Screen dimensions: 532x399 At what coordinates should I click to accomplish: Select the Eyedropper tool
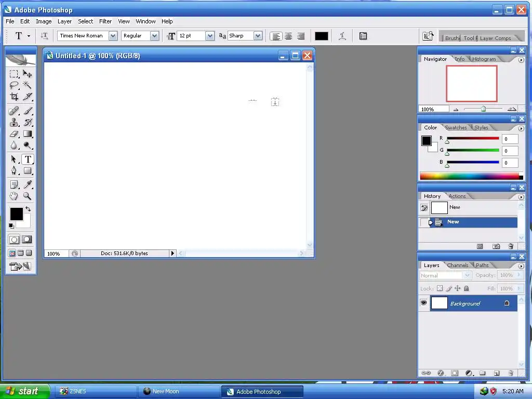click(28, 184)
